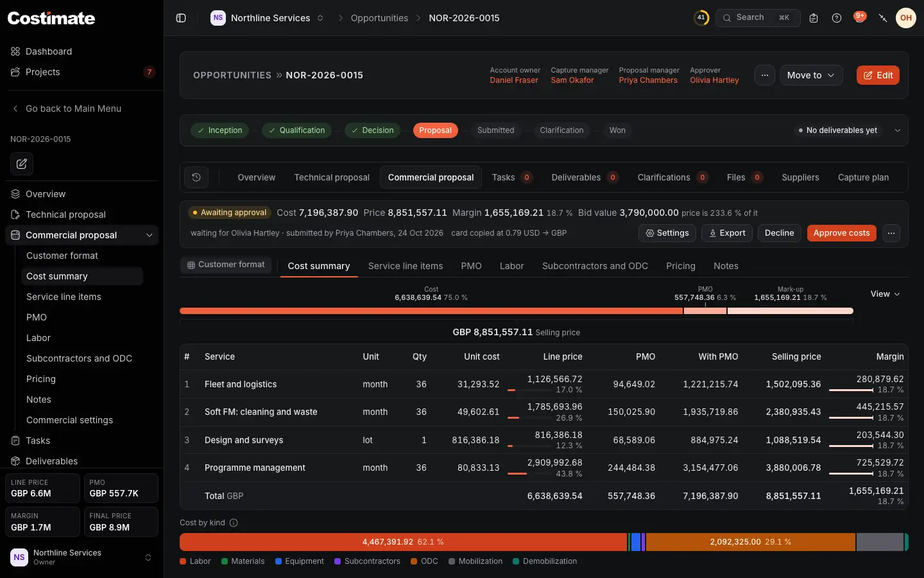Open the Move to dropdown
The width and height of the screenshot is (924, 578).
(x=811, y=75)
